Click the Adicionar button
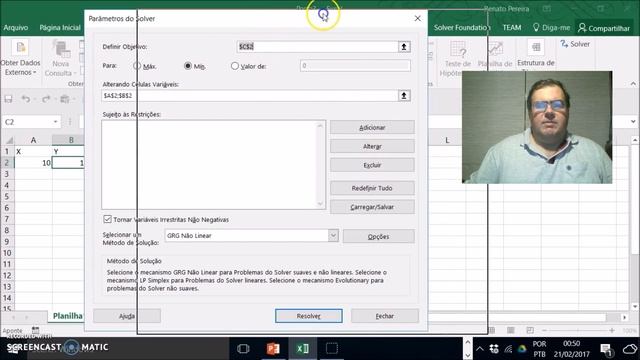The width and height of the screenshot is (640, 360). [x=372, y=128]
